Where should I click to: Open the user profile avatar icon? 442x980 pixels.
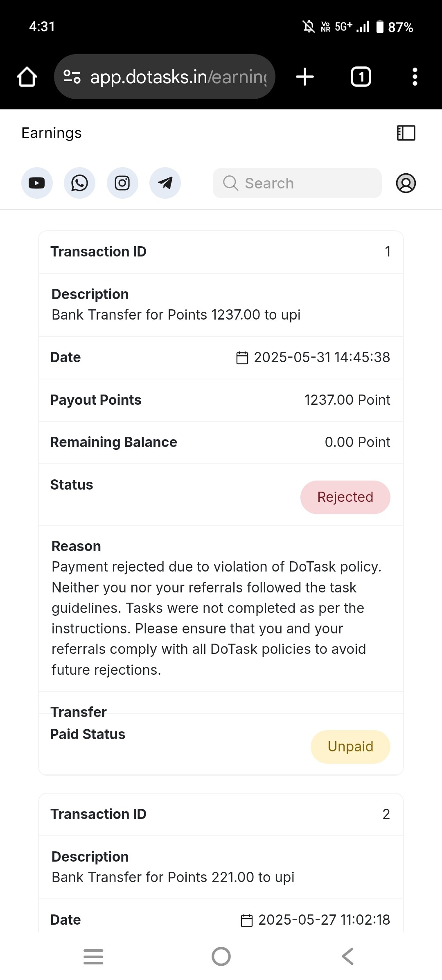[406, 183]
